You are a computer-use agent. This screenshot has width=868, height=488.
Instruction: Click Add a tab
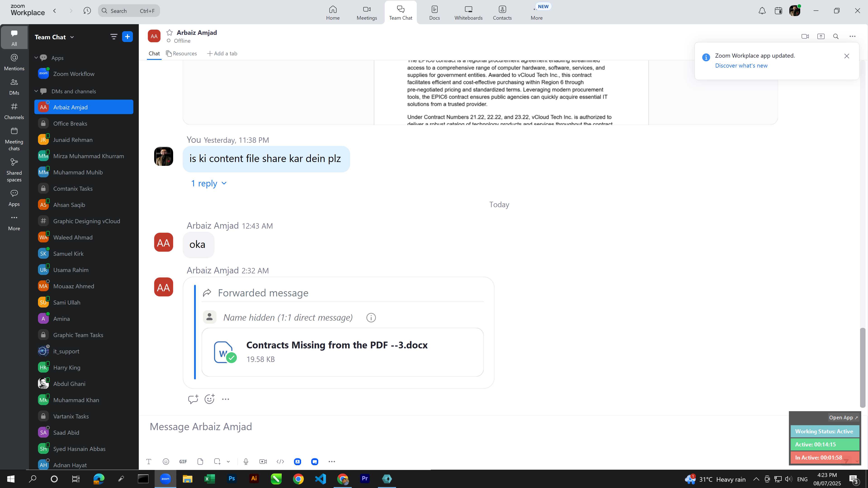pos(222,54)
